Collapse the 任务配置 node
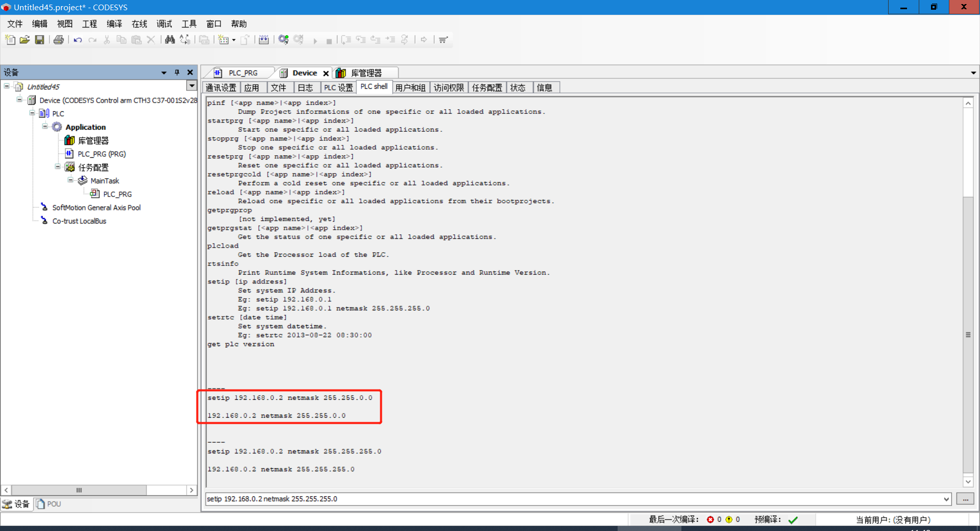 [58, 166]
